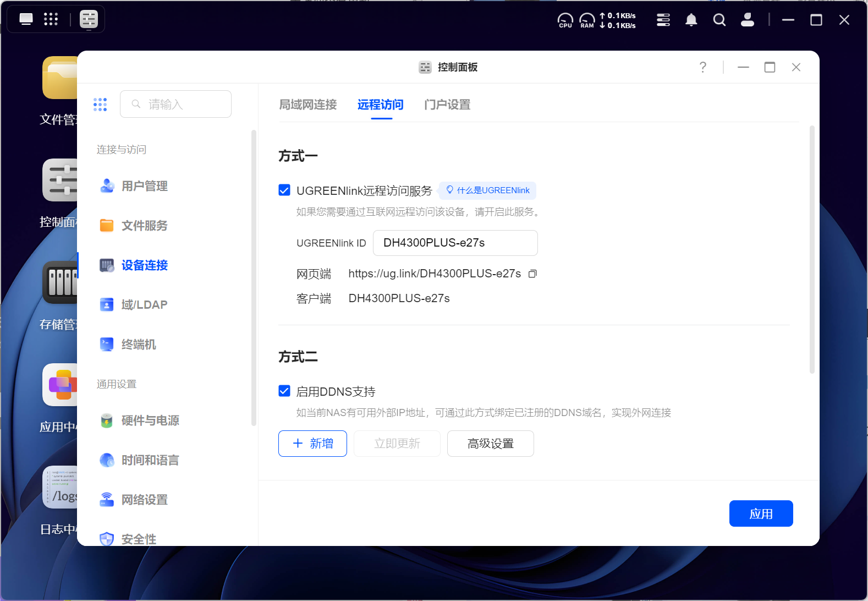868x601 pixels.
Task: Click the Control Panel taskbar icon
Action: point(89,19)
